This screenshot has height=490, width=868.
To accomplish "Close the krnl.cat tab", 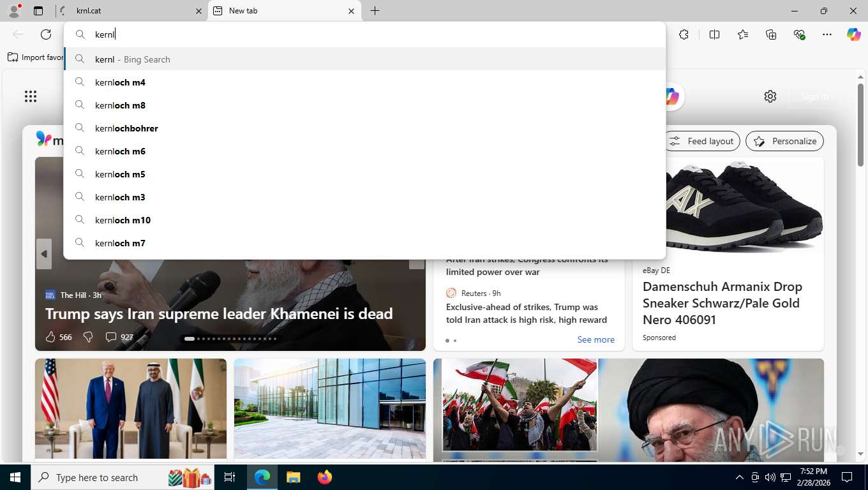I will [x=198, y=11].
